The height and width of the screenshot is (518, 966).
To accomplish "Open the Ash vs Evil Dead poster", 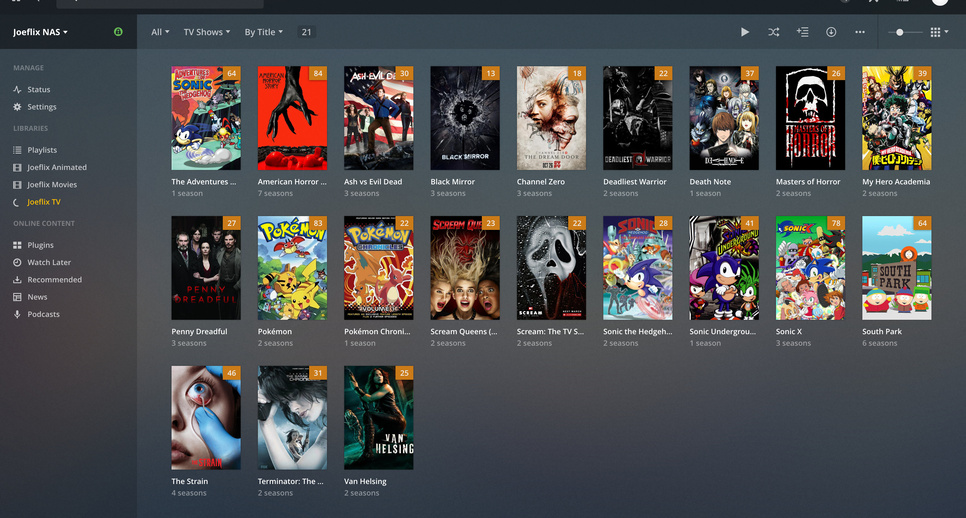I will (378, 118).
